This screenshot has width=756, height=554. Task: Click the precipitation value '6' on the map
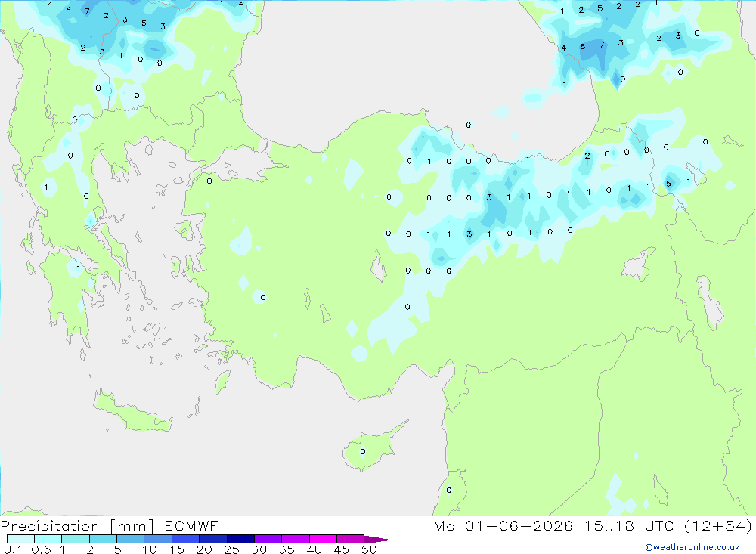(582, 47)
